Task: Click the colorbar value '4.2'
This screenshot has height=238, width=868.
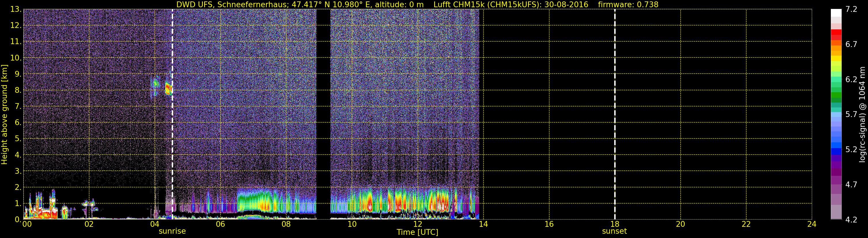Action: click(851, 220)
